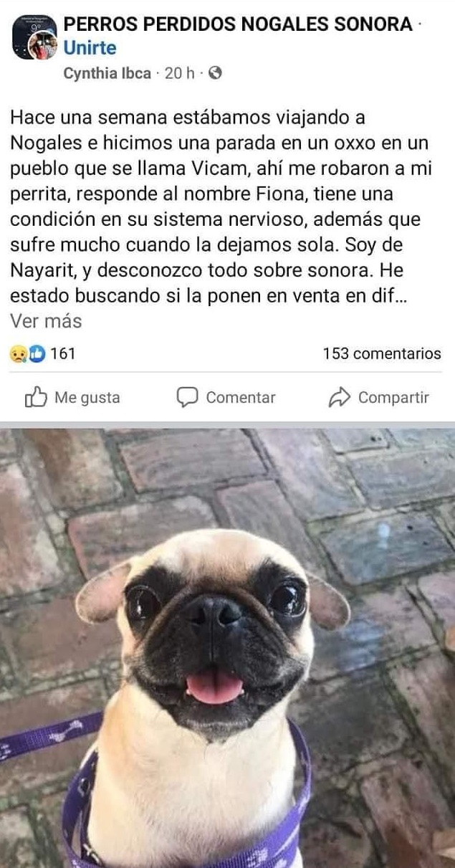Tap the speech bubble comment icon
The height and width of the screenshot is (868, 455).
pos(188,397)
